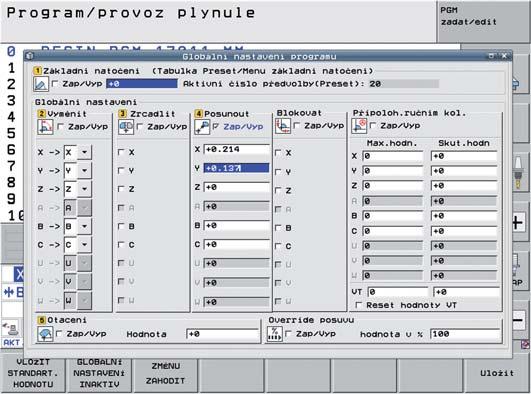This screenshot has height=394, width=531.
Task: Select GLOBÁLNÍ NASTAVENÍ INAKTIV softkey
Action: 99,373
